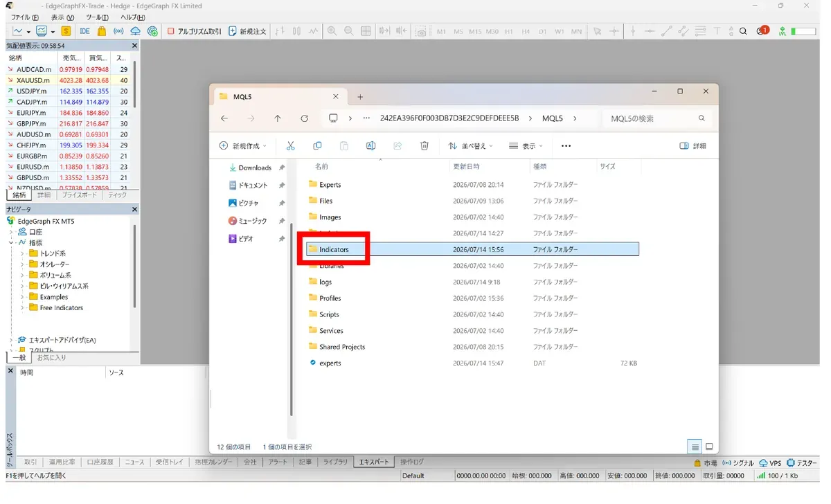This screenshot has height=504, width=831.
Task: Toggle the 詳細 details pane button
Action: pos(693,146)
